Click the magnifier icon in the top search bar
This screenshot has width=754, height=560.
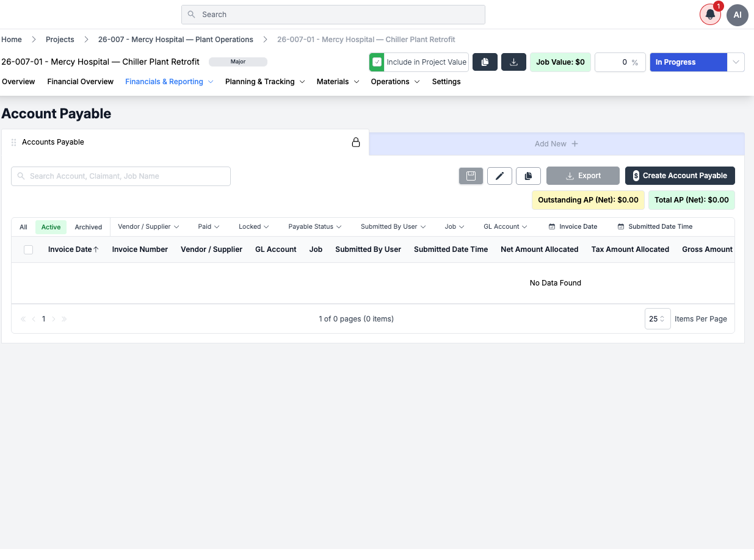tap(192, 15)
